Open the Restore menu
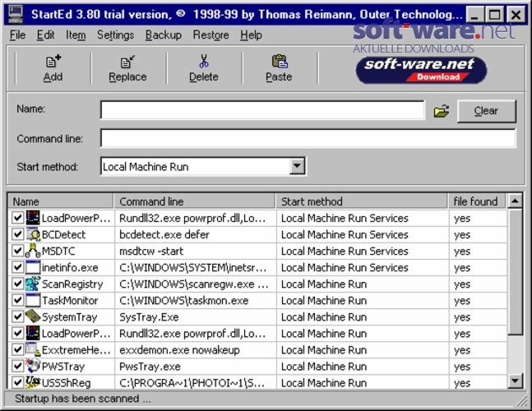This screenshot has width=532, height=411. (210, 35)
